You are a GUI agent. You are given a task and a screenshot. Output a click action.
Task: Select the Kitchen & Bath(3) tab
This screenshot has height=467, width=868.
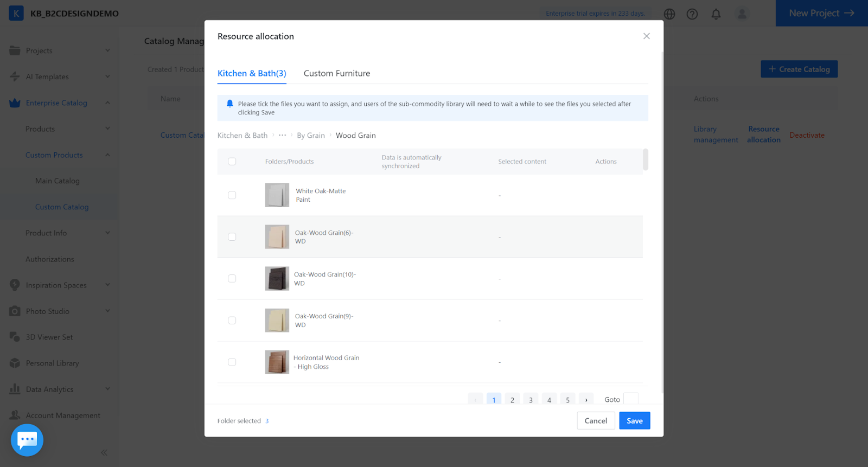click(x=252, y=73)
